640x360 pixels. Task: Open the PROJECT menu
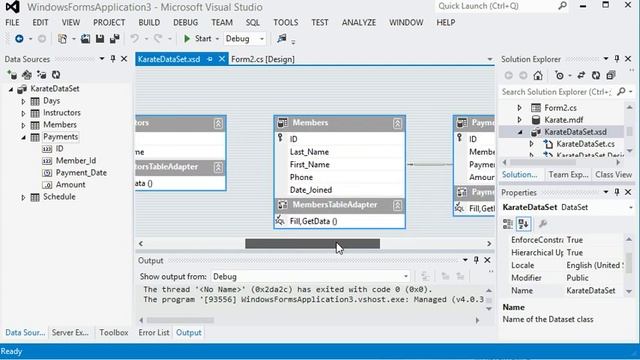tap(109, 22)
